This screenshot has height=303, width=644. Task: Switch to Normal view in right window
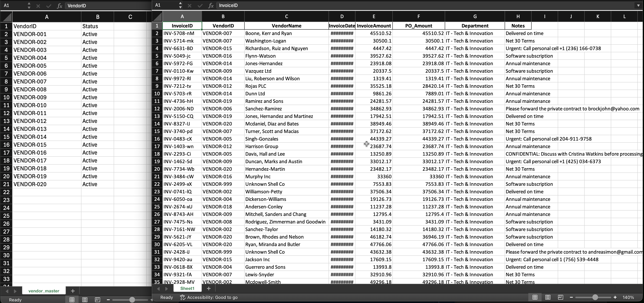535,297
